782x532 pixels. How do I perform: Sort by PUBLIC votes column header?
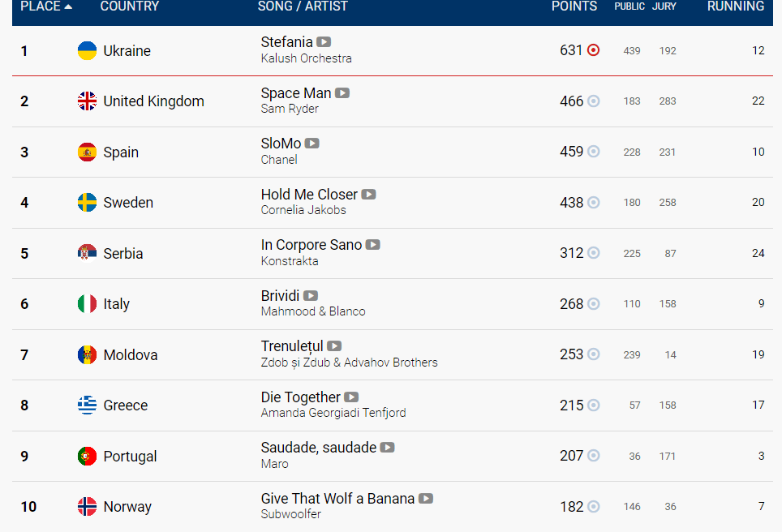pos(629,6)
